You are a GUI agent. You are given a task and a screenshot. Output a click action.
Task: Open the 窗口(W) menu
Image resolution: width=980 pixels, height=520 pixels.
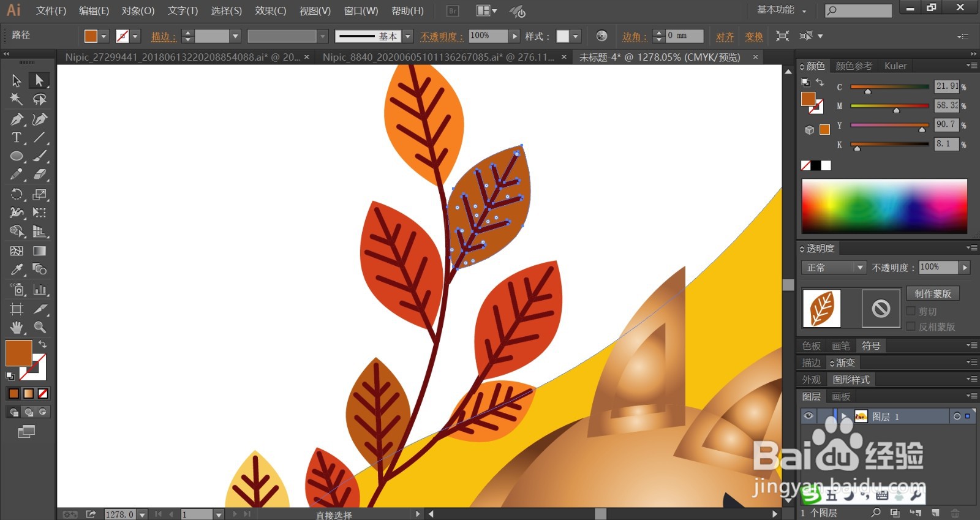tap(361, 10)
